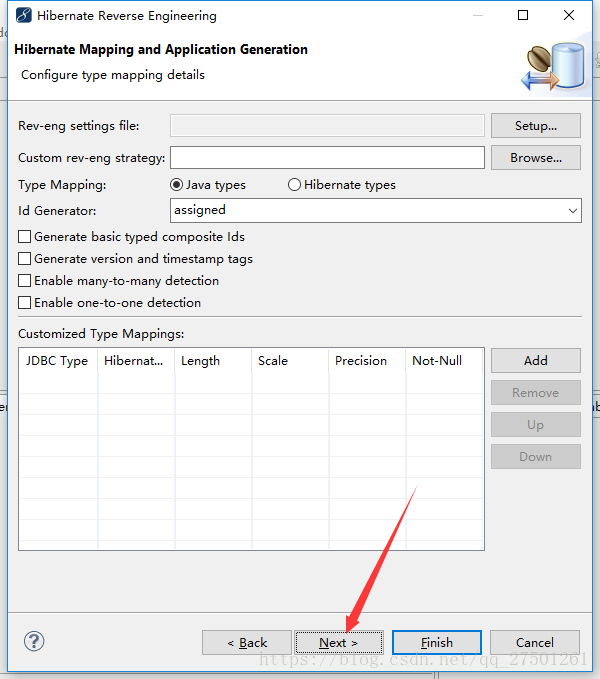Click the help question mark icon

point(34,641)
